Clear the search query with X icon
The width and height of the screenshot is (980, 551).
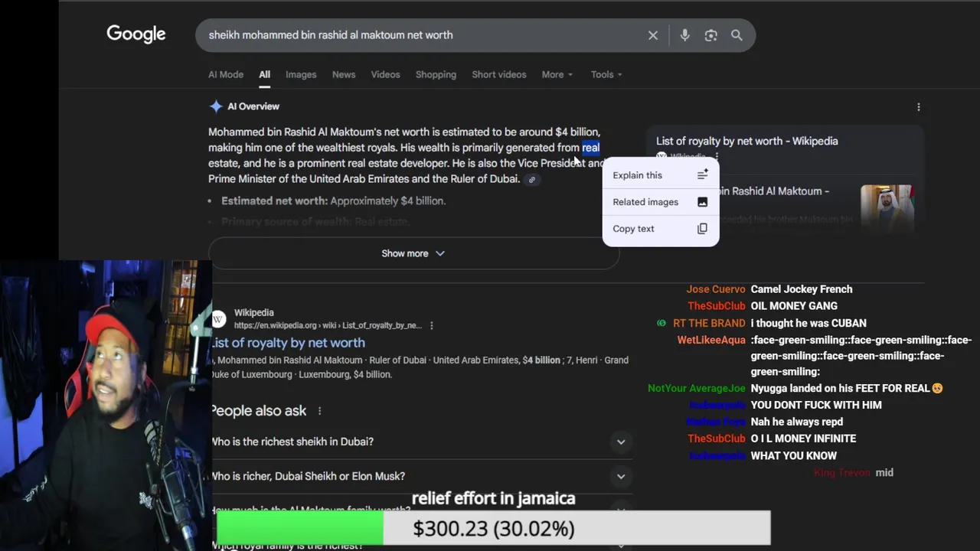653,35
